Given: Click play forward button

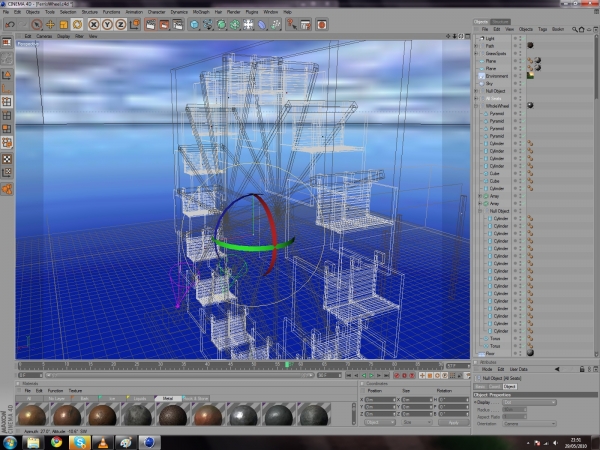Looking at the screenshot, I should [x=371, y=375].
